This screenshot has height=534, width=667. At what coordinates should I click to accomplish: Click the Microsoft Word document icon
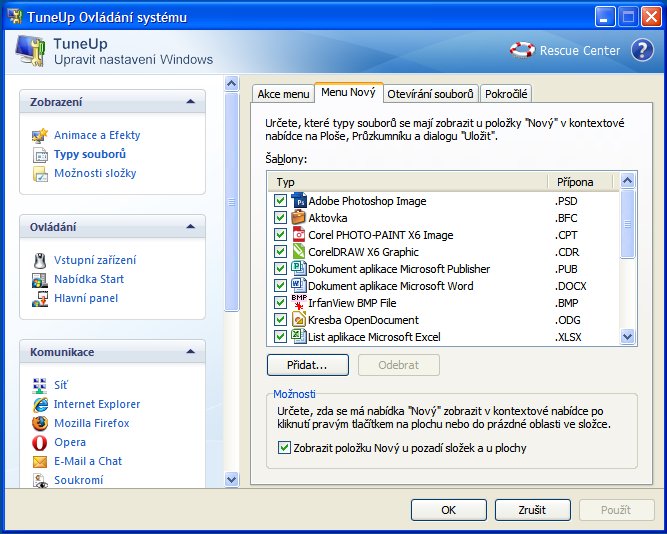point(299,286)
